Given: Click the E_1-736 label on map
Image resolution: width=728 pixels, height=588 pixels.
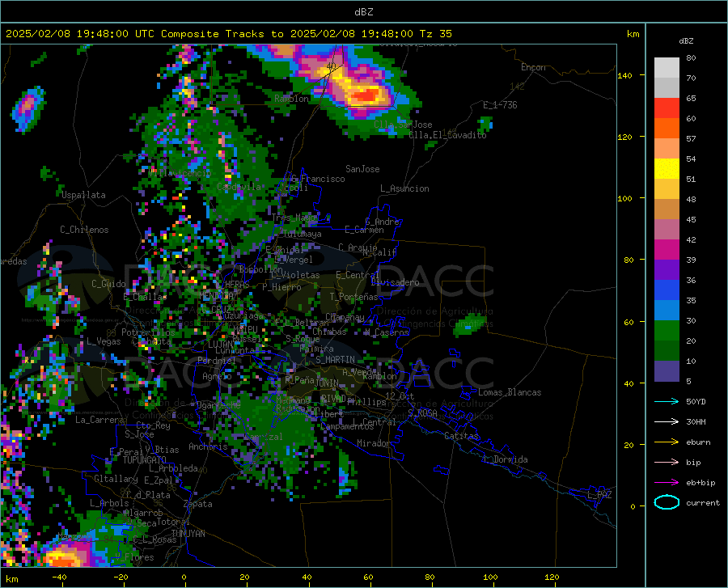Looking at the screenshot, I should (x=500, y=105).
